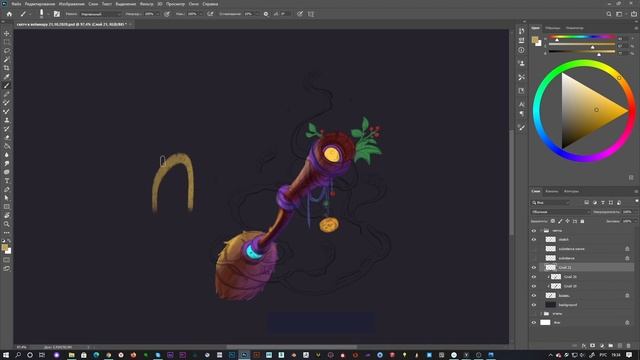Open smoothing options gear icon
Viewport: 640px width, 360px height.
(x=266, y=14)
